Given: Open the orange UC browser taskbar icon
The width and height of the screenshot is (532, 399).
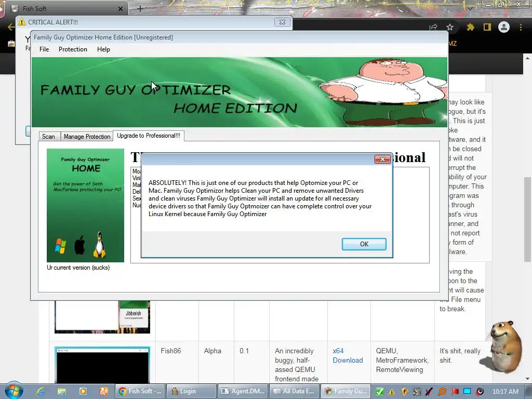Looking at the screenshot, I should tap(104, 391).
